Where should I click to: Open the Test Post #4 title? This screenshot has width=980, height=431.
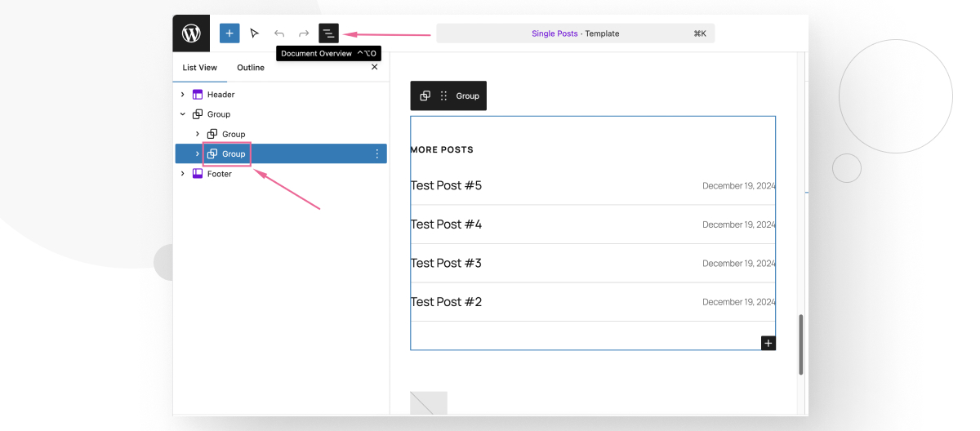point(446,224)
